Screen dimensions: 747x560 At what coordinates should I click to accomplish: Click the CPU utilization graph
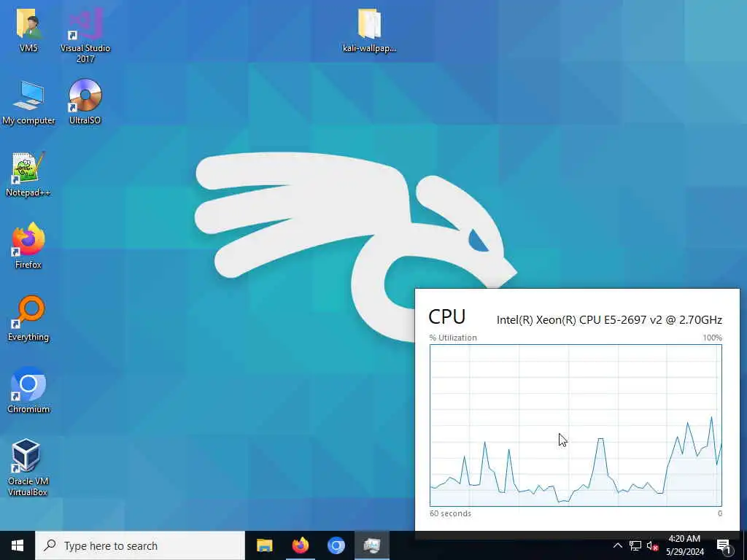point(576,425)
